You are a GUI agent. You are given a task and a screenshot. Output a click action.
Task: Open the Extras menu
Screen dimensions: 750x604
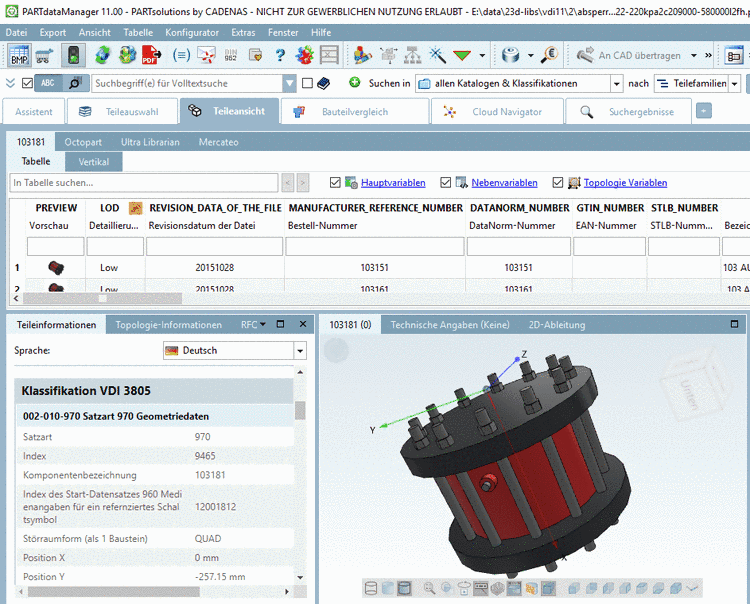[243, 33]
